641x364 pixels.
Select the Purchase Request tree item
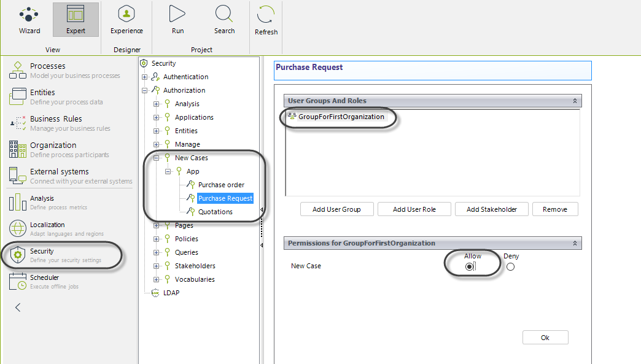pos(225,198)
